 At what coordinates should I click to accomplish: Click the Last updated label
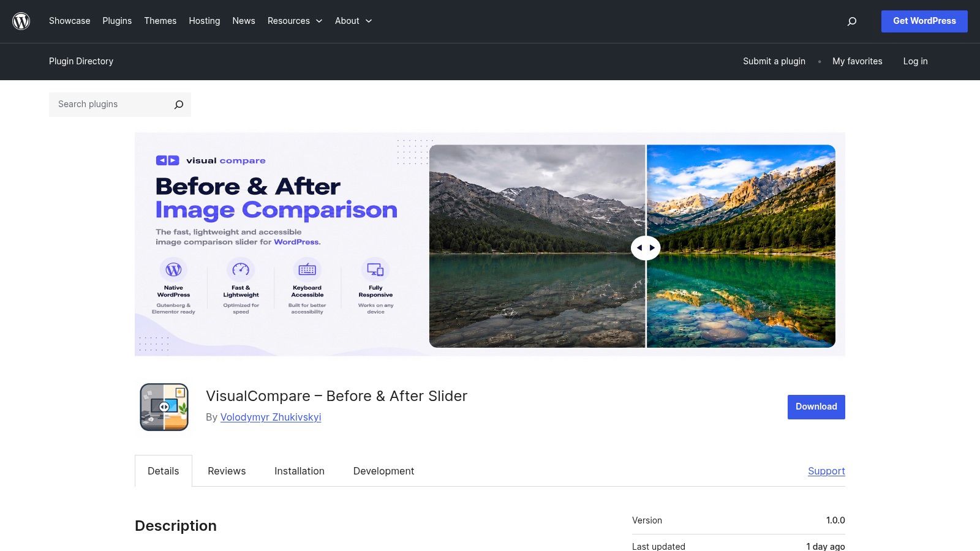click(658, 546)
